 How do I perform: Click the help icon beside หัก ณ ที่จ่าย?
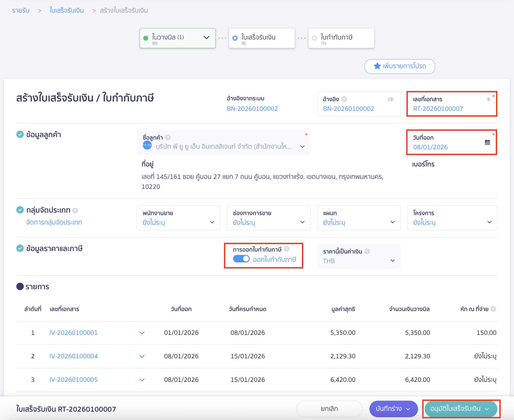(x=494, y=309)
